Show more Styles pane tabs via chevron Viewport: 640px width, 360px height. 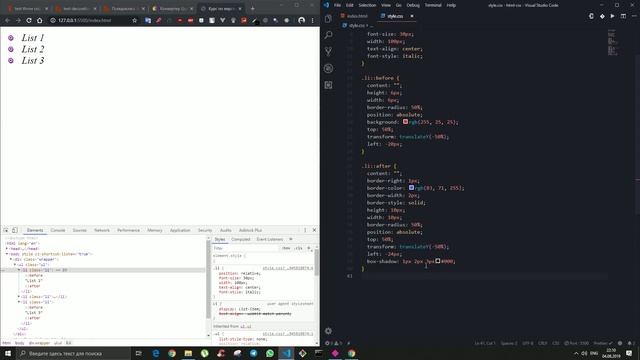pyautogui.click(x=291, y=239)
